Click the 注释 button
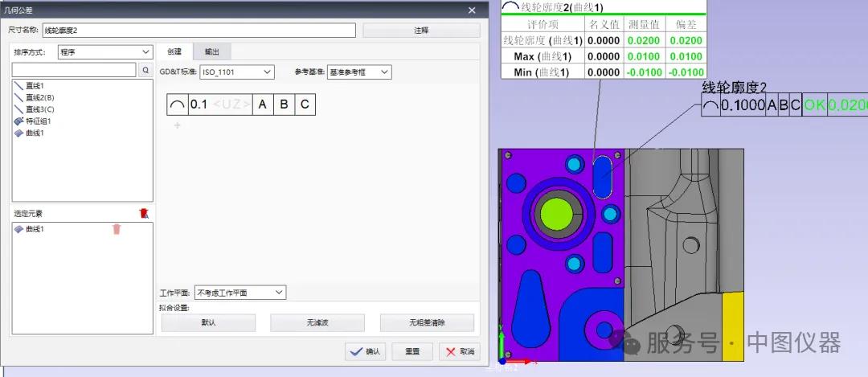Image resolution: width=868 pixels, height=377 pixels. [x=420, y=31]
